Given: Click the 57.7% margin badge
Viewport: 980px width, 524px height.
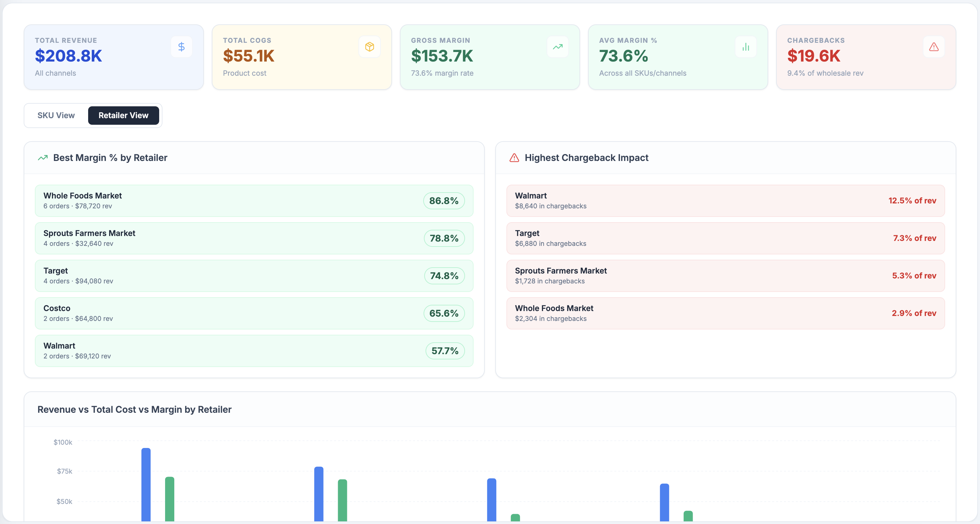Looking at the screenshot, I should (x=445, y=351).
